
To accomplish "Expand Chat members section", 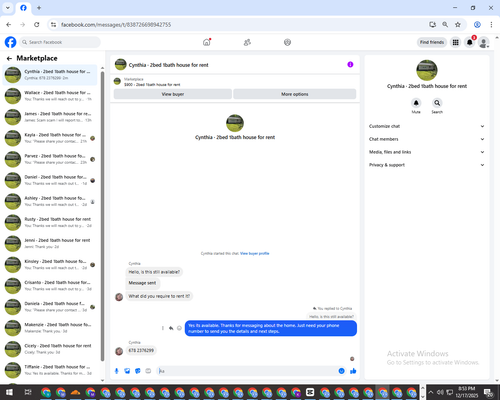I will click(x=426, y=139).
